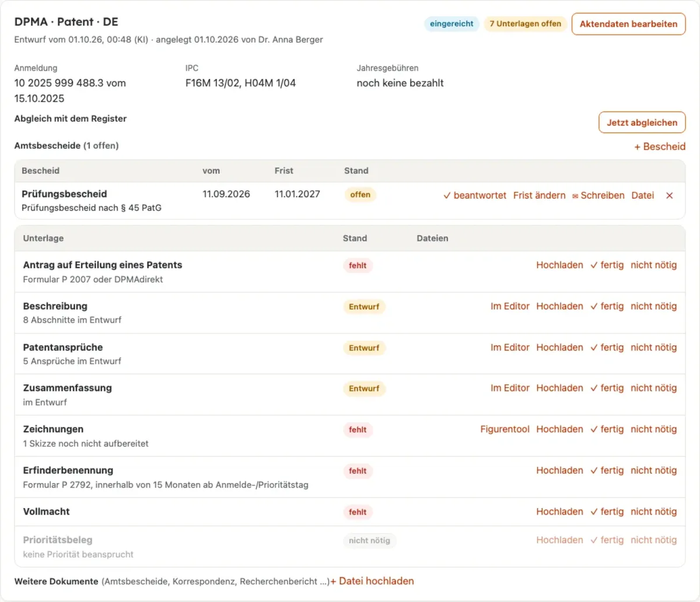The image size is (700, 602).
Task: Click Hochladen in the Beschreibung row
Action: tap(559, 306)
